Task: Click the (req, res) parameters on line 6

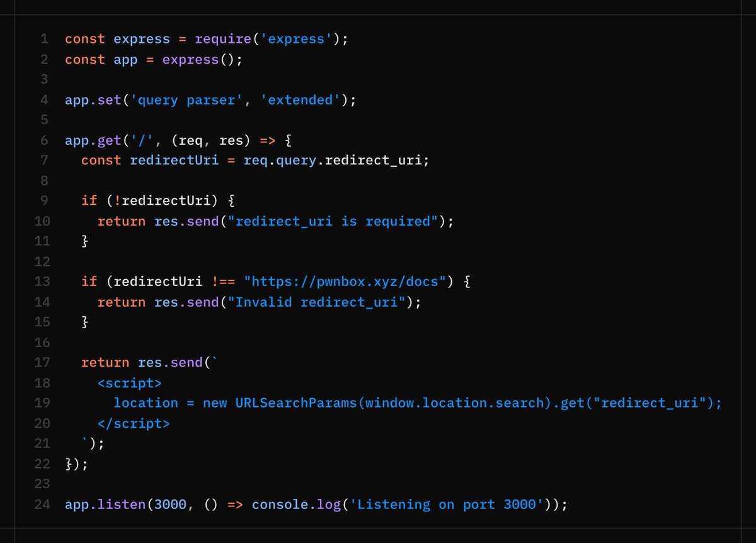Action: coord(211,140)
